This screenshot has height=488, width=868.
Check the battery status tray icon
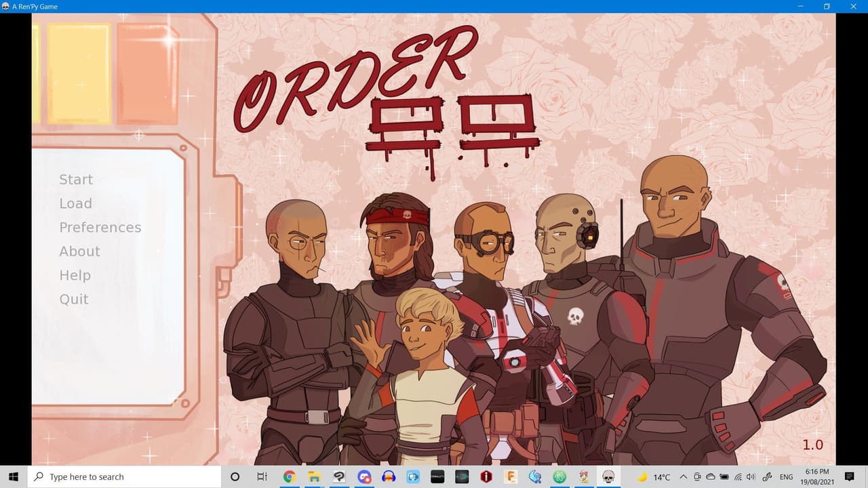724,477
